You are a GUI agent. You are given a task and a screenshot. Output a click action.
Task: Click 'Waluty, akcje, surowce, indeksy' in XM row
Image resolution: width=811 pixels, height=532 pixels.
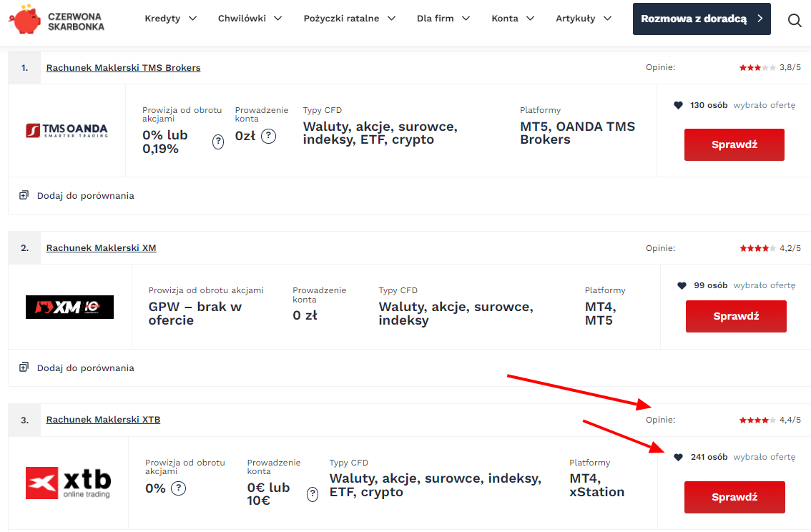click(456, 313)
